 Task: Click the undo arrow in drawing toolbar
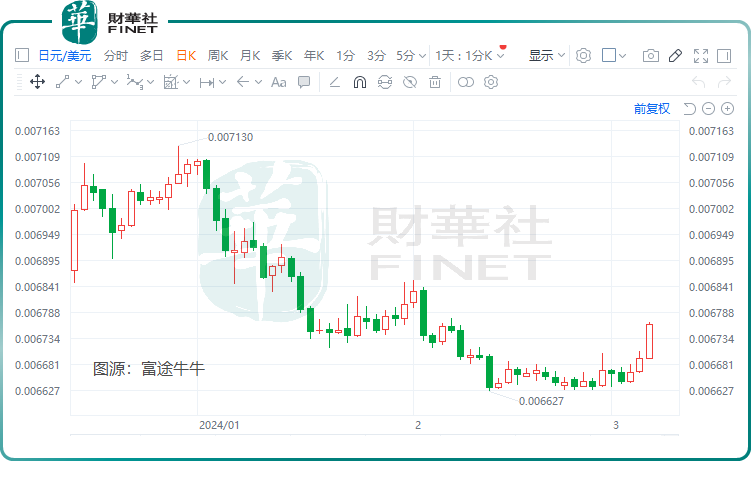pos(699,82)
